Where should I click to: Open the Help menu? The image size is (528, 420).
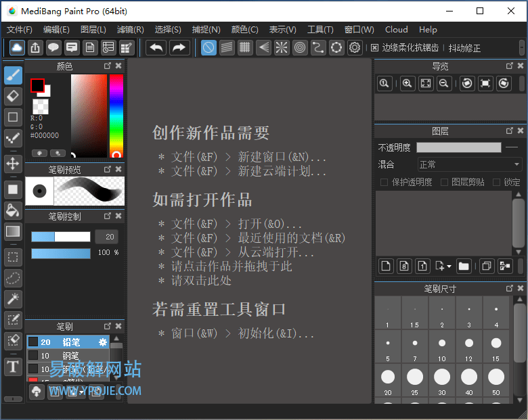coord(428,30)
